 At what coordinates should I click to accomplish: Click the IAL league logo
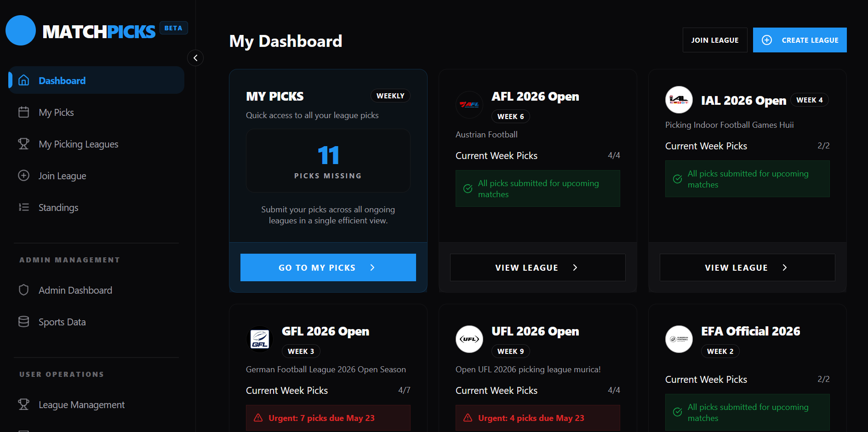point(679,100)
